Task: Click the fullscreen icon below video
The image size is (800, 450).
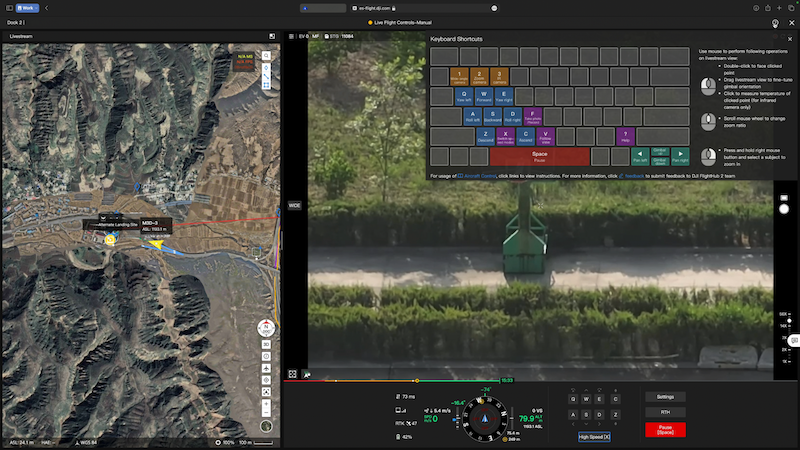Action: tap(292, 374)
